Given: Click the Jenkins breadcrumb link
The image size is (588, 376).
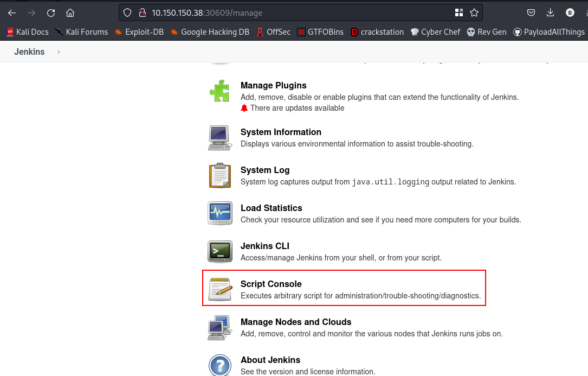Looking at the screenshot, I should click(29, 52).
